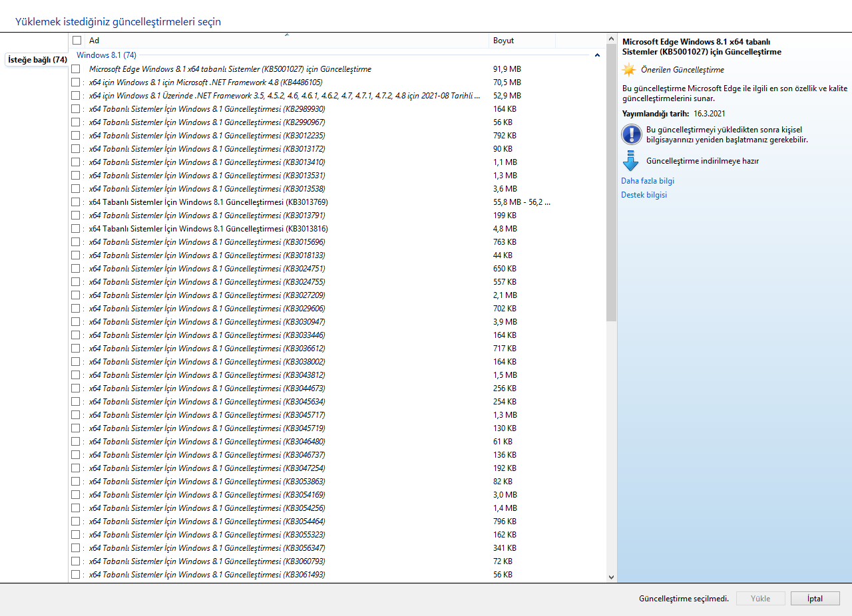This screenshot has width=852, height=616.
Task: Highlight the KB3029606 update entry
Action: pos(207,309)
